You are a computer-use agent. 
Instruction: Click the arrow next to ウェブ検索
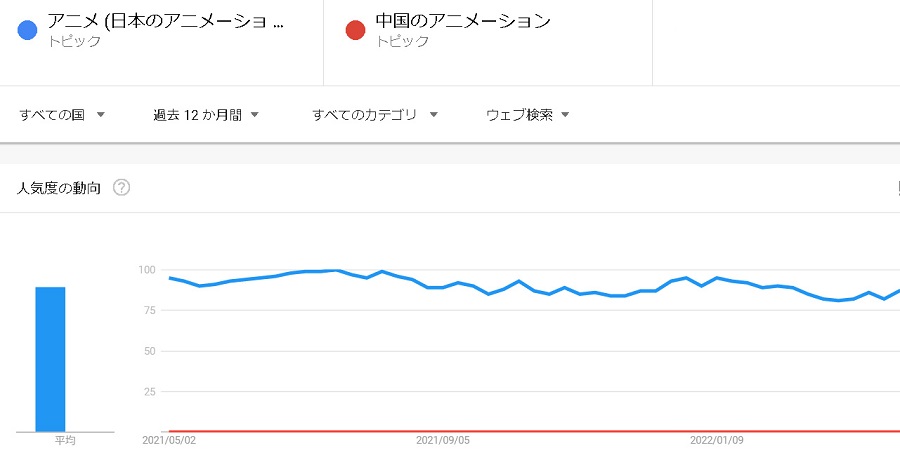[565, 115]
